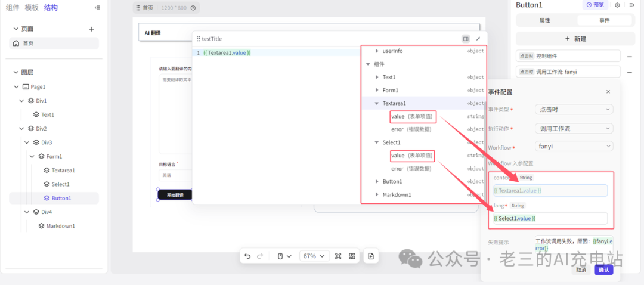Click the fit-to-screen icon in bottom toolbar
This screenshot has width=644, height=285.
[338, 256]
